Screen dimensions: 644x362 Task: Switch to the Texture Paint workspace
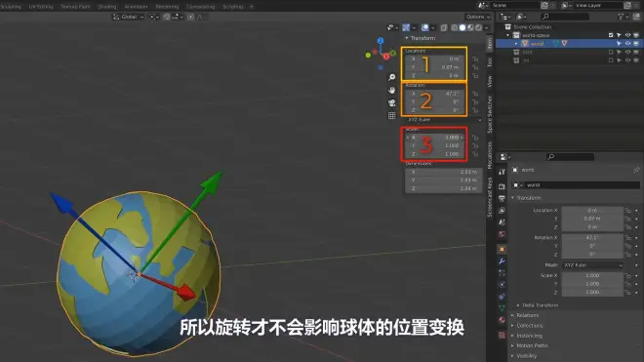tap(75, 7)
